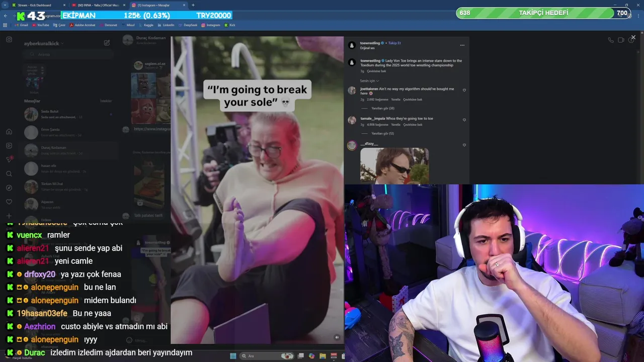This screenshot has width=644, height=362.
Task: Click the Windows Start button
Action: tap(233, 356)
